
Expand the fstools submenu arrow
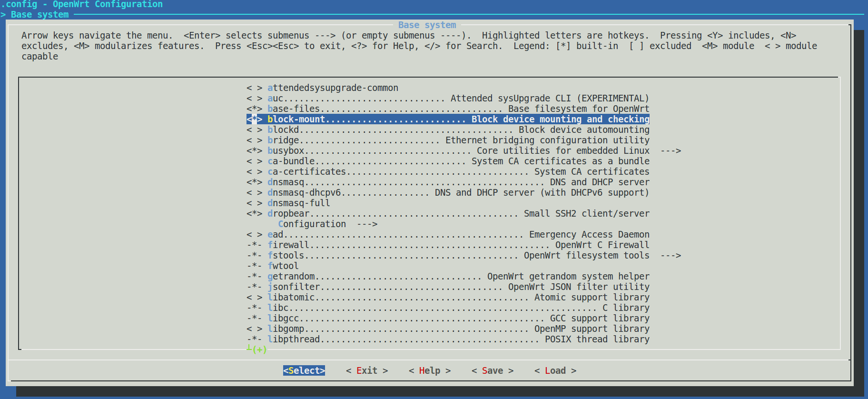[x=671, y=256]
